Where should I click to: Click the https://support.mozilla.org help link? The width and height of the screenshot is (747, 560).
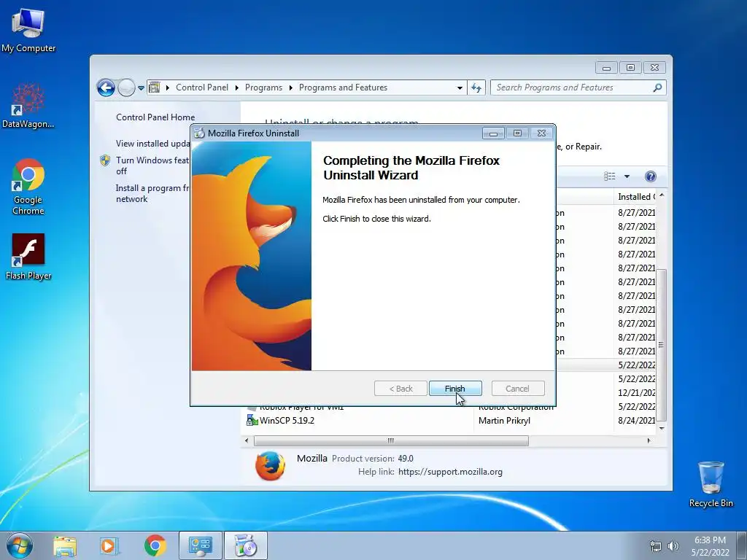pos(450,472)
